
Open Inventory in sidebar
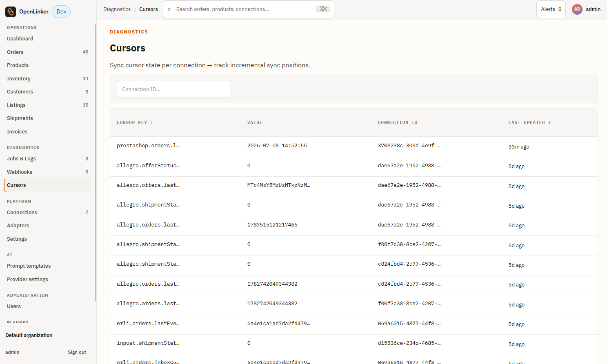47,78
